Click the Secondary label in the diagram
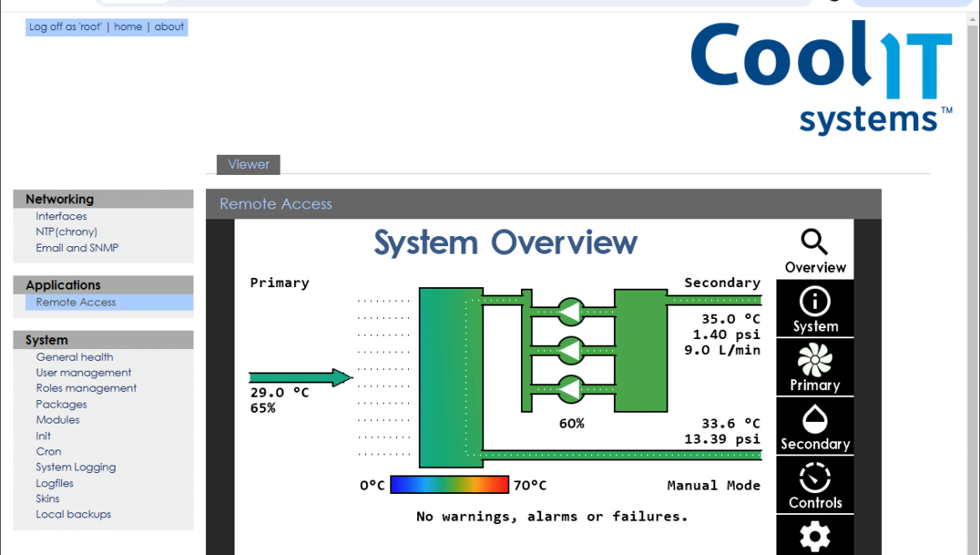 [x=723, y=282]
